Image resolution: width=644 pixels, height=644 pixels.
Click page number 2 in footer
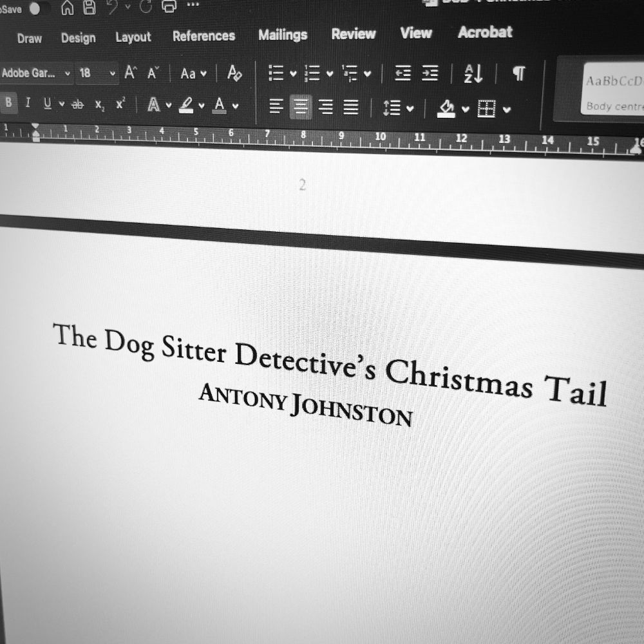tap(302, 185)
